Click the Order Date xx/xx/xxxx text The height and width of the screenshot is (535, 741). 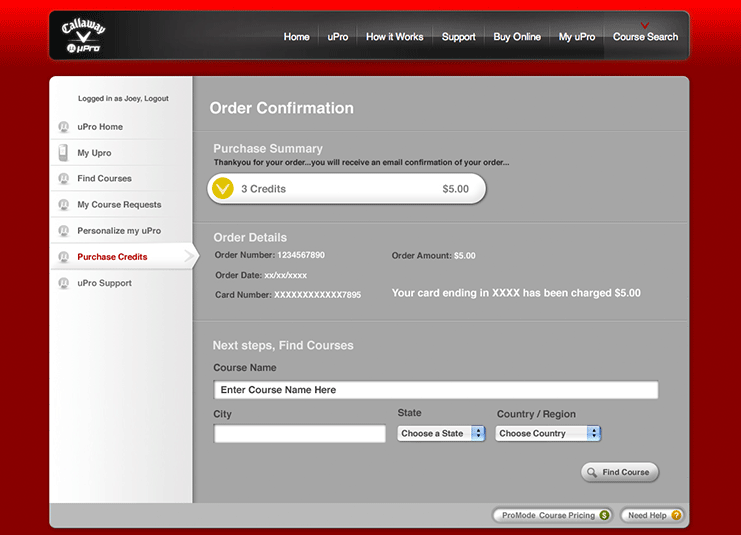coord(261,275)
